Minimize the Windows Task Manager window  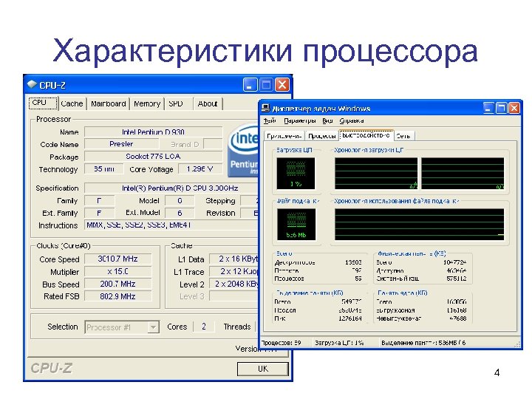coord(488,109)
